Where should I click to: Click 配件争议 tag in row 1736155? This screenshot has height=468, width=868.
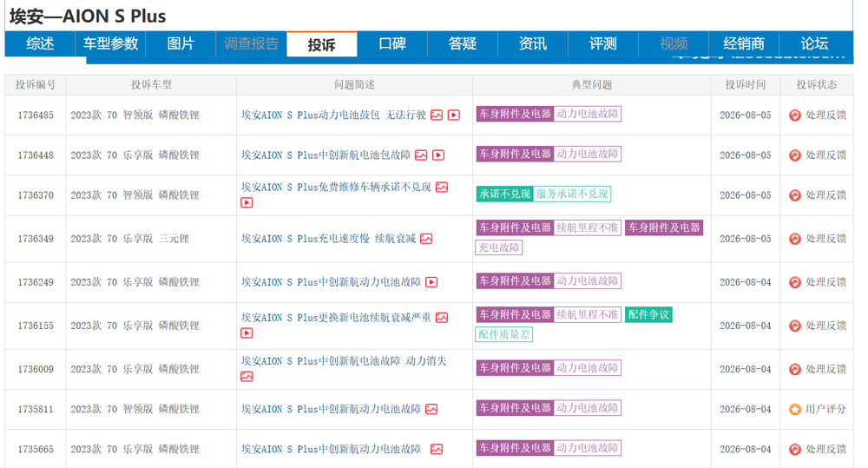pos(648,314)
